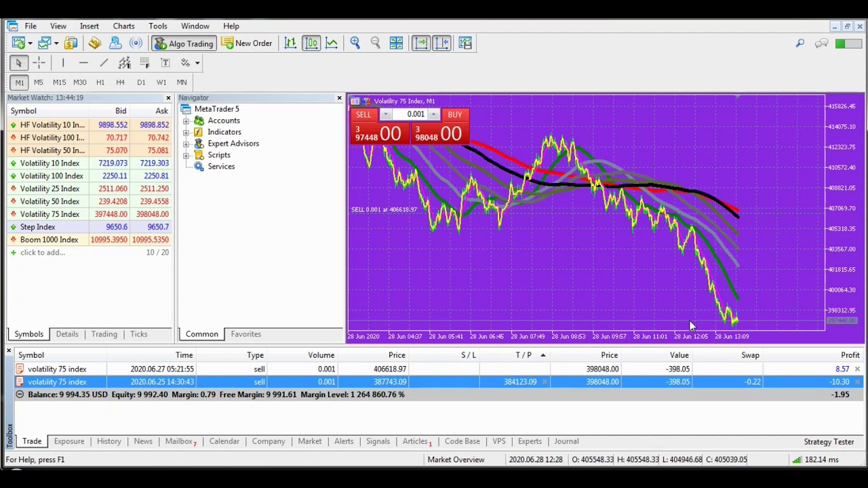Click the red BUY button
The width and height of the screenshot is (868, 488).
[x=454, y=115]
